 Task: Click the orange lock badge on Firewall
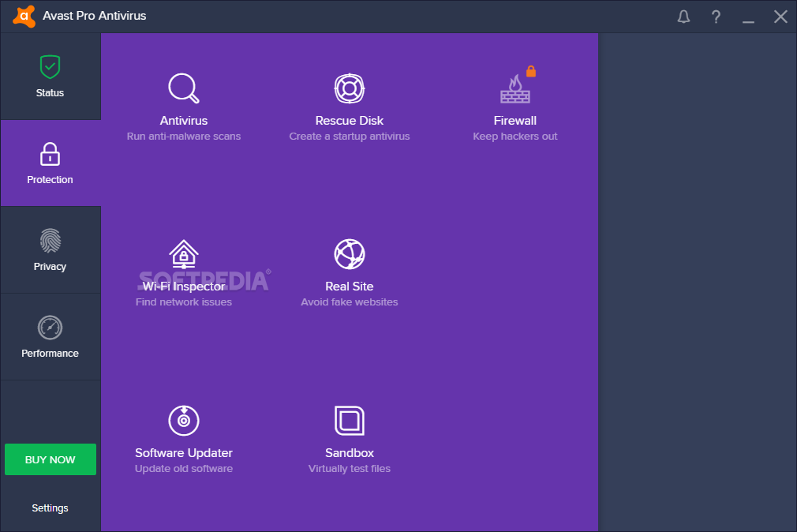[x=530, y=71]
